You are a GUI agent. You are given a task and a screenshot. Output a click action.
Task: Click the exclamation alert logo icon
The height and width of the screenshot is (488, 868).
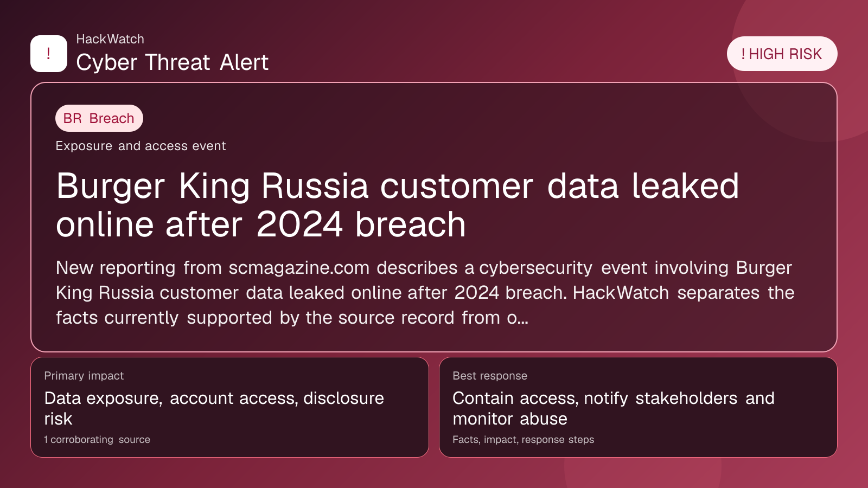49,54
